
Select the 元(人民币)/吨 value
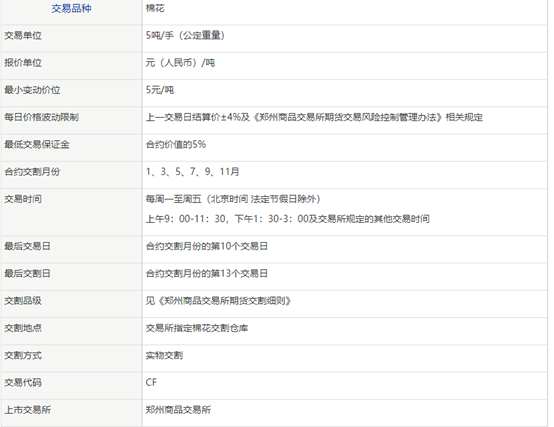pos(180,63)
